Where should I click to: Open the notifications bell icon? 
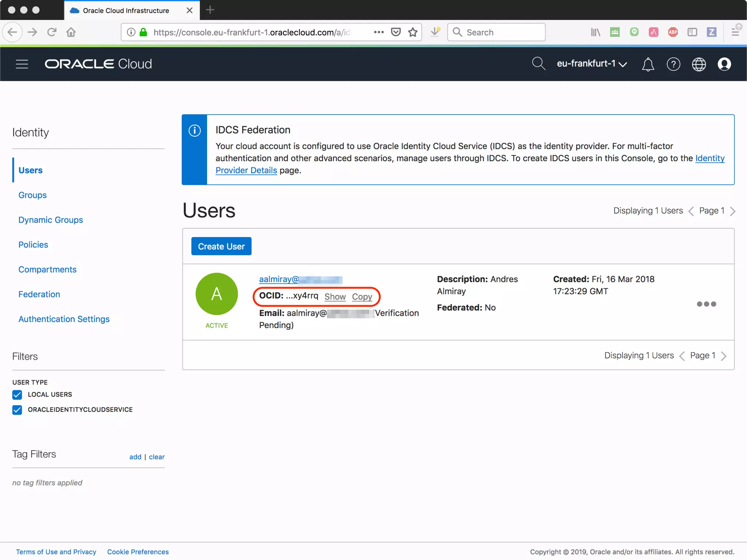(648, 65)
